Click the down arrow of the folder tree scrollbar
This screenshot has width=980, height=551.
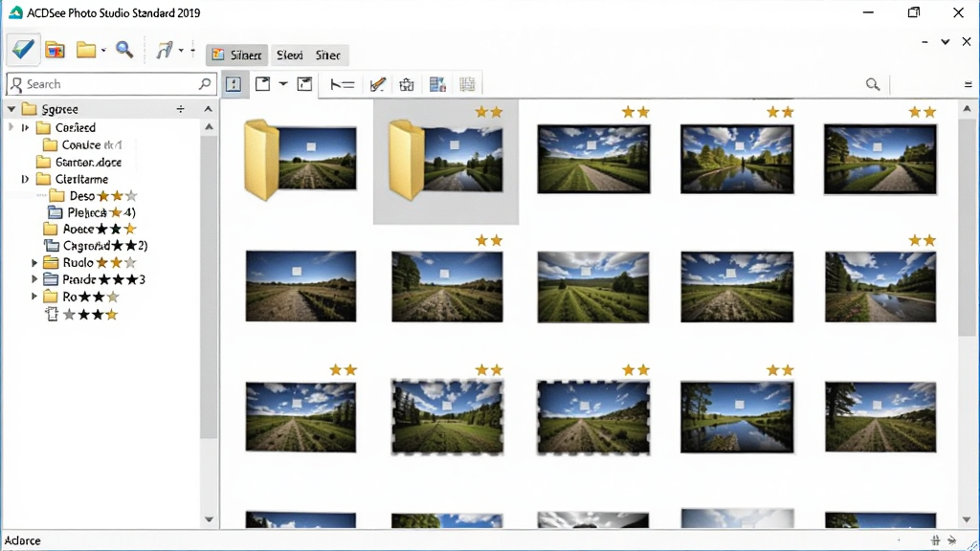point(209,519)
